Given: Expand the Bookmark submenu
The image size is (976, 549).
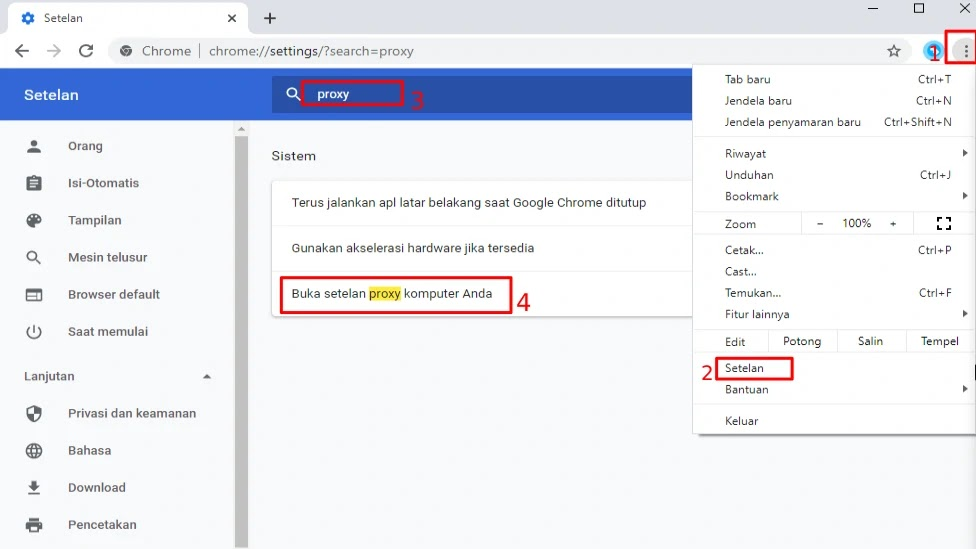Looking at the screenshot, I should (964, 196).
